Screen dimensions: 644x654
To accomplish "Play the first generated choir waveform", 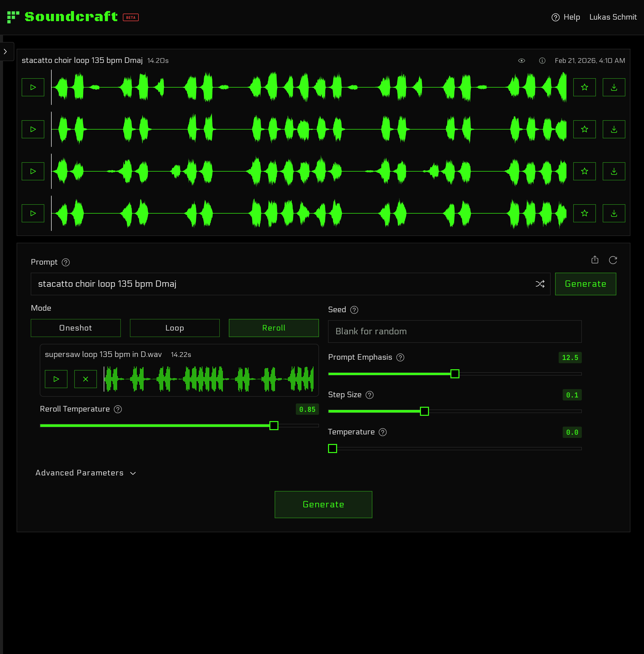I will click(x=33, y=87).
